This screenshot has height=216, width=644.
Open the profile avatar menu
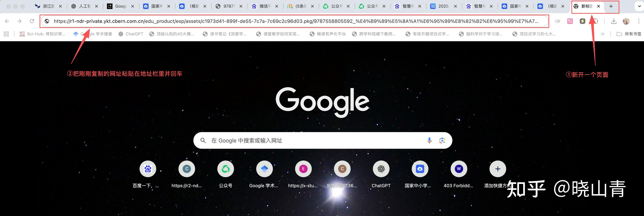(x=626, y=21)
